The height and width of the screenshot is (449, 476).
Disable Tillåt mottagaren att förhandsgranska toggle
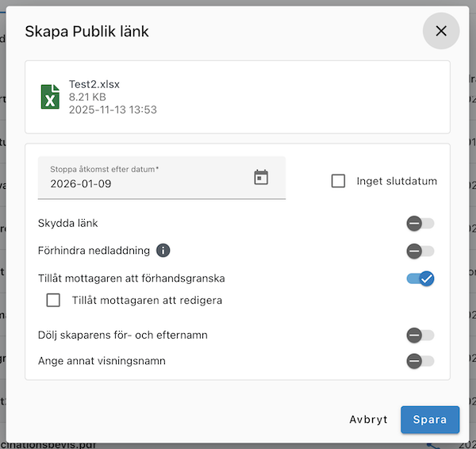click(420, 278)
